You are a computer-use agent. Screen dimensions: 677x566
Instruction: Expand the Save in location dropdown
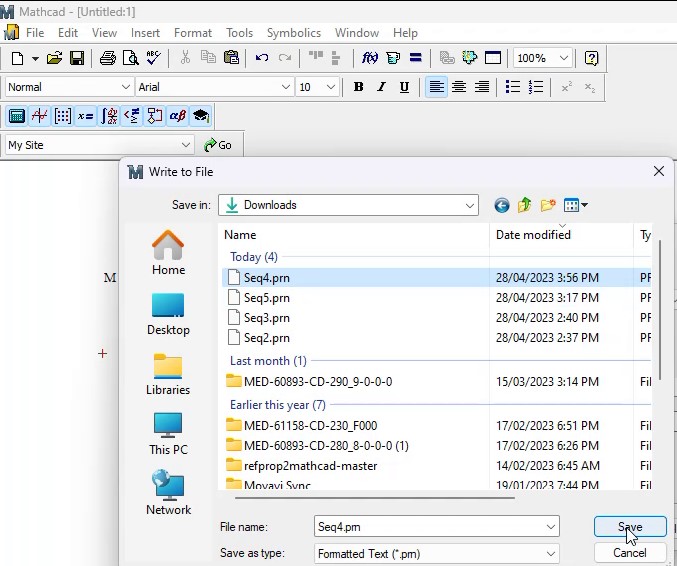[x=470, y=205]
